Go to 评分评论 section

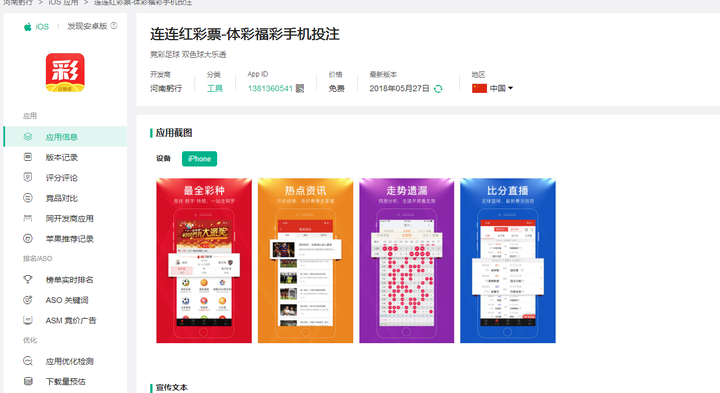(65, 178)
